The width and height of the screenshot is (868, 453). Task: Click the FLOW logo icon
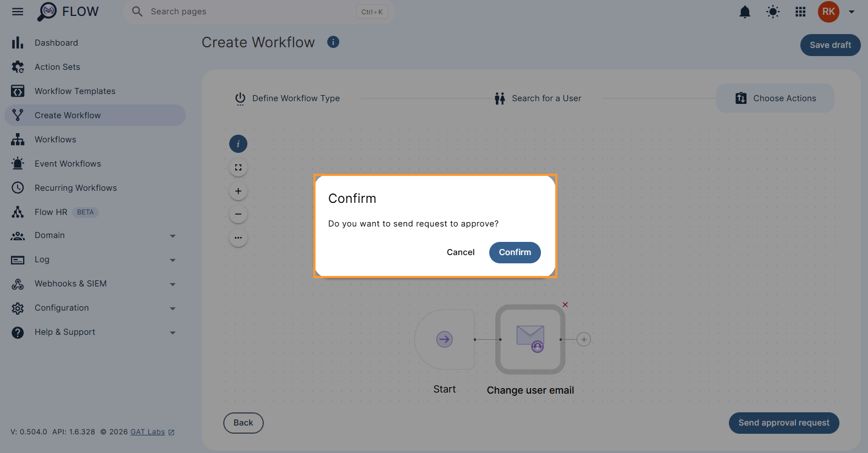pos(47,12)
